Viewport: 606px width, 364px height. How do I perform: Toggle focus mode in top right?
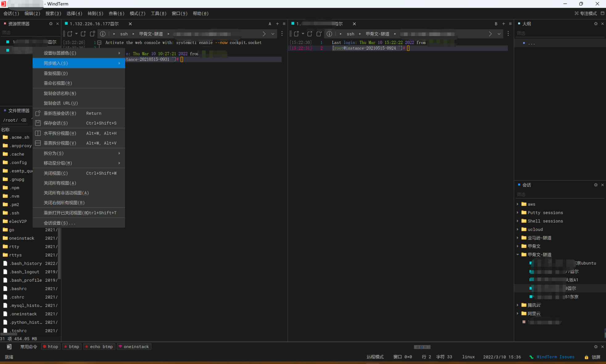[x=586, y=13]
